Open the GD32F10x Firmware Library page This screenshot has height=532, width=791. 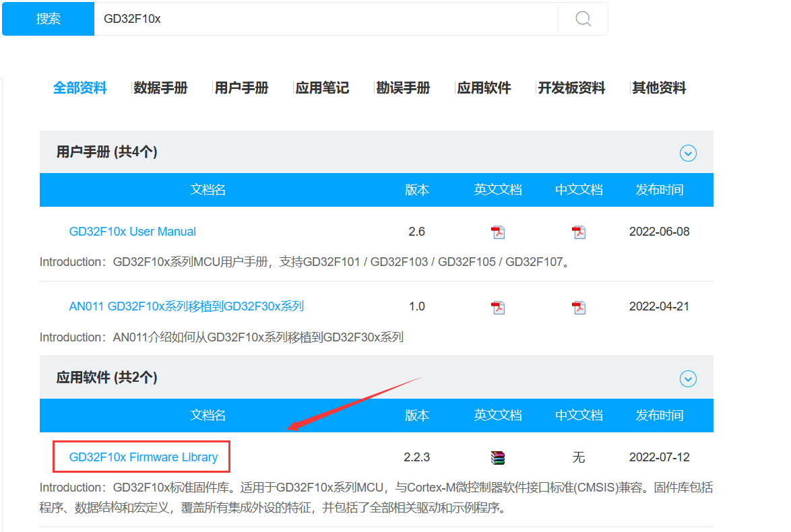141,457
